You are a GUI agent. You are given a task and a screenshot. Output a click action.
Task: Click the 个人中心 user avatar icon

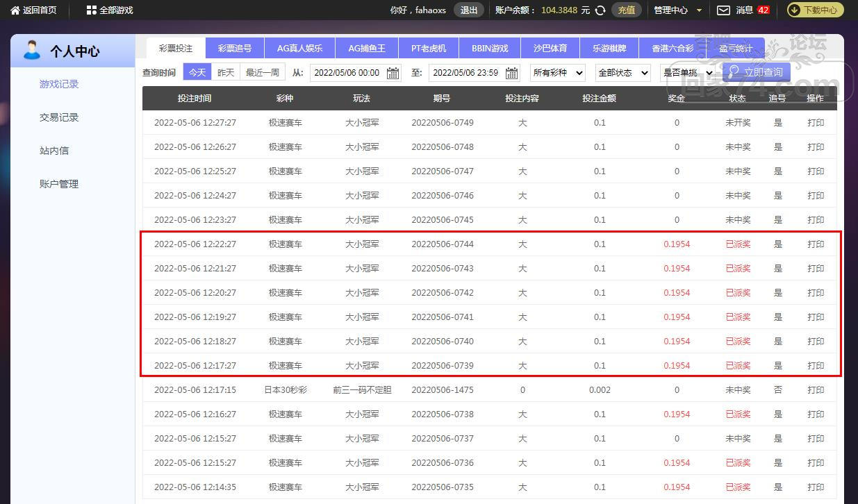tap(32, 51)
